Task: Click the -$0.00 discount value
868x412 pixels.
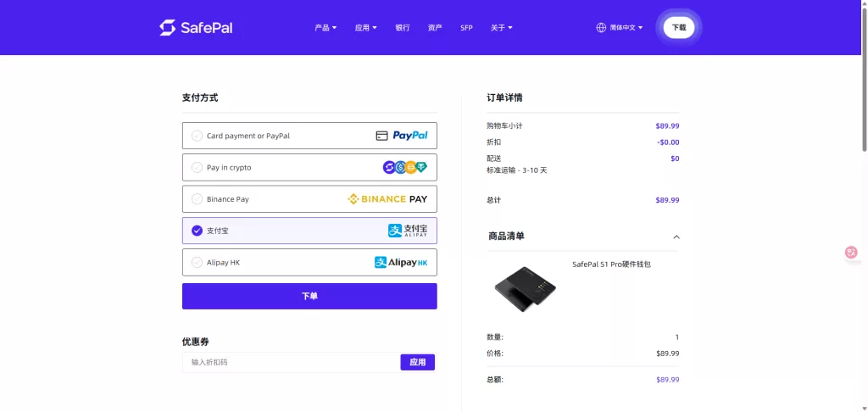Action: point(668,142)
